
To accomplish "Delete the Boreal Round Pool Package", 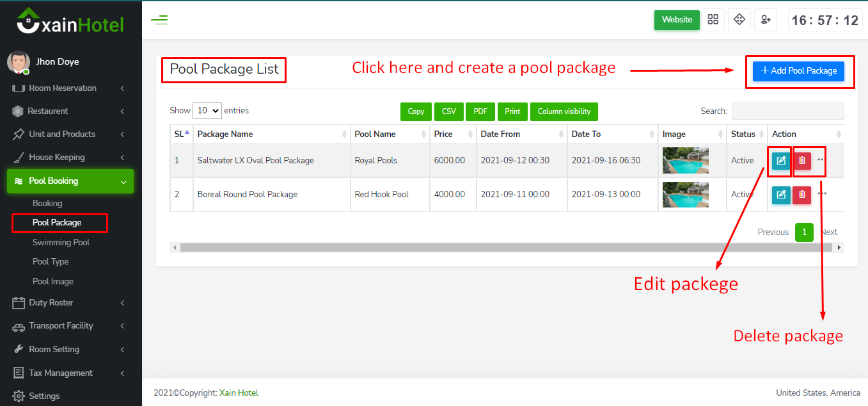I will (802, 195).
